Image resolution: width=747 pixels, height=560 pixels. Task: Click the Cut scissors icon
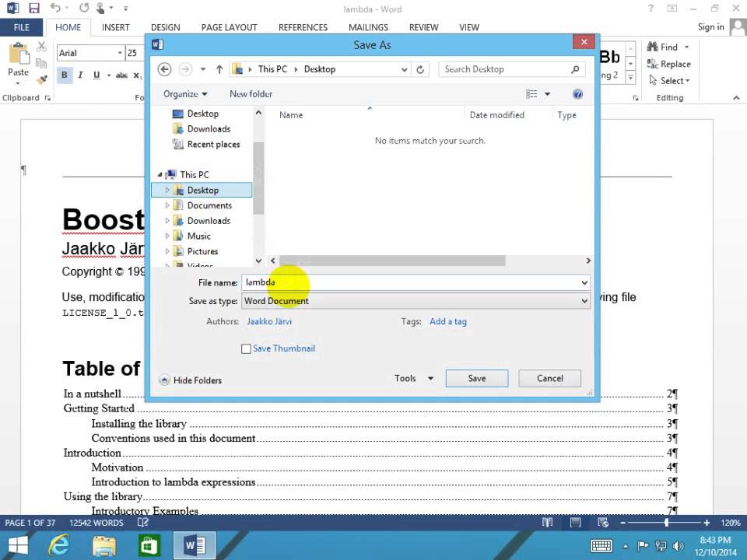41,46
